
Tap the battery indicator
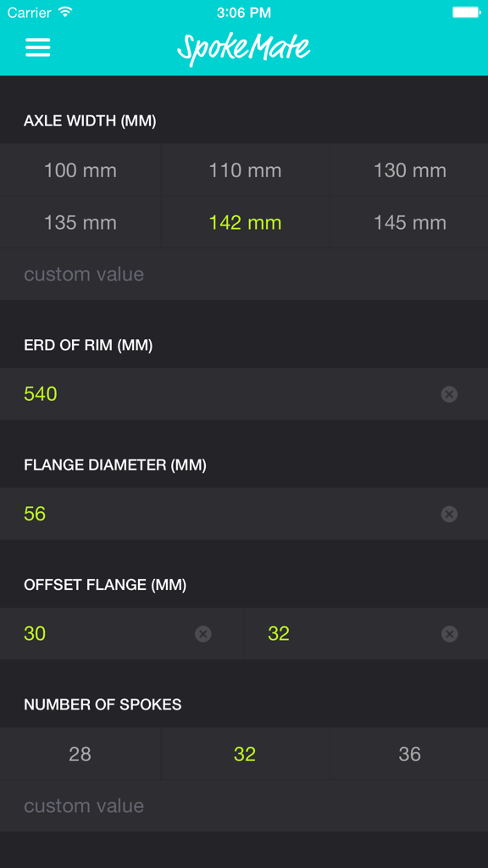tap(464, 13)
